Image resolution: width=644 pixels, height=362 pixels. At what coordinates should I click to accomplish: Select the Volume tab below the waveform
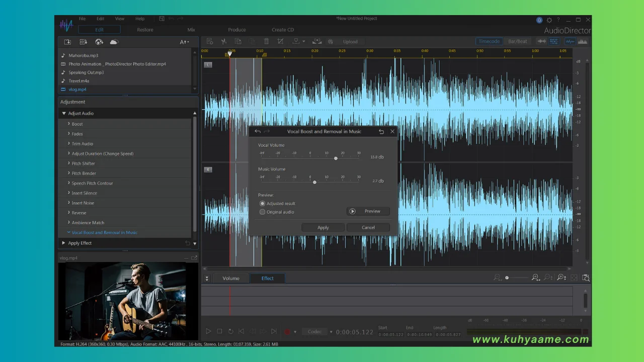[231, 278]
